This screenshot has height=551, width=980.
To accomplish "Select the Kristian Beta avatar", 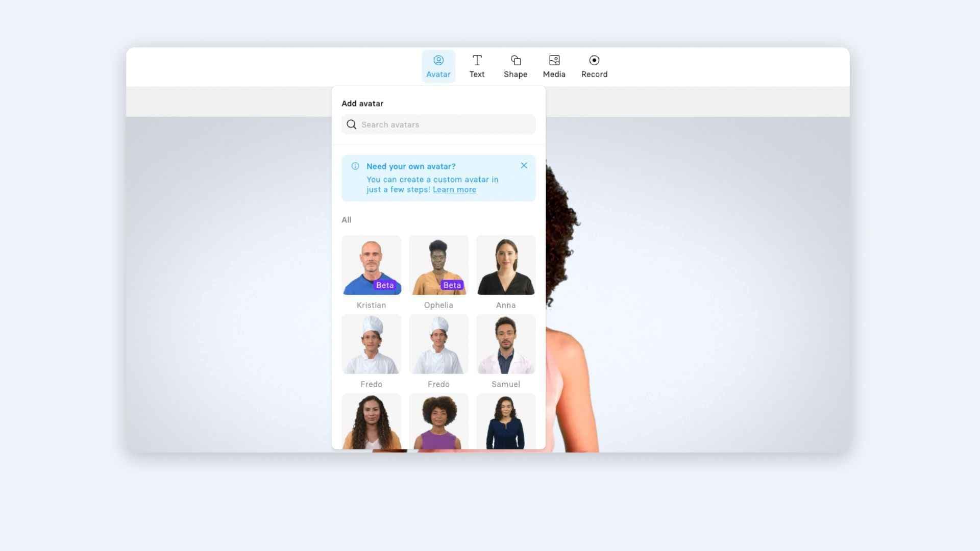I will (x=371, y=264).
